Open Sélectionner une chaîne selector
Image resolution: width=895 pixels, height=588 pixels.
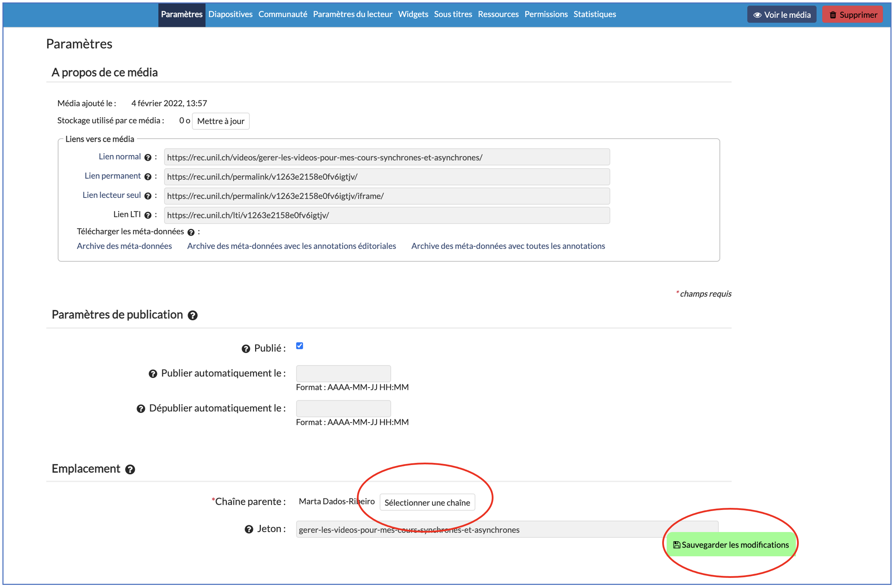(427, 503)
